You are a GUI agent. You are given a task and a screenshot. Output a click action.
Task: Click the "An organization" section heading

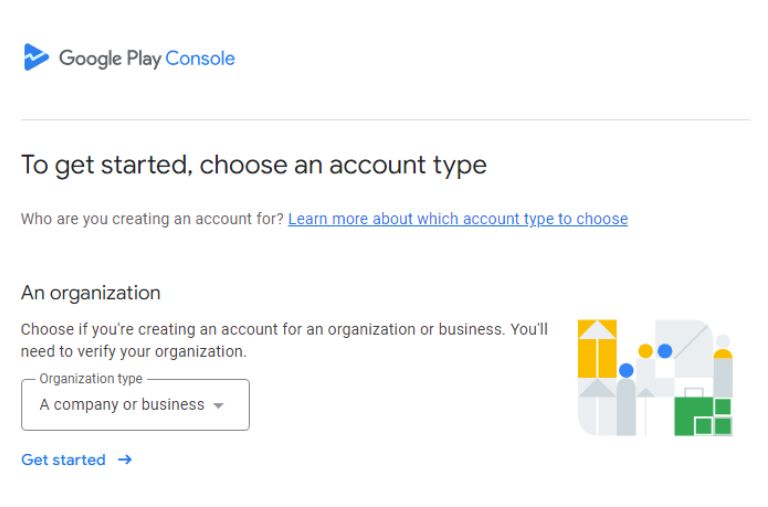coord(91,293)
